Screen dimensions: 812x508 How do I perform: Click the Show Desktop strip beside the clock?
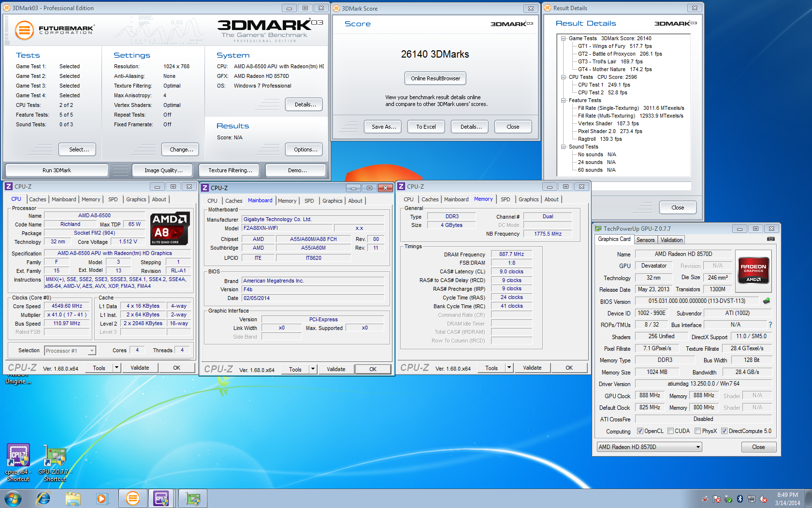tap(808, 498)
